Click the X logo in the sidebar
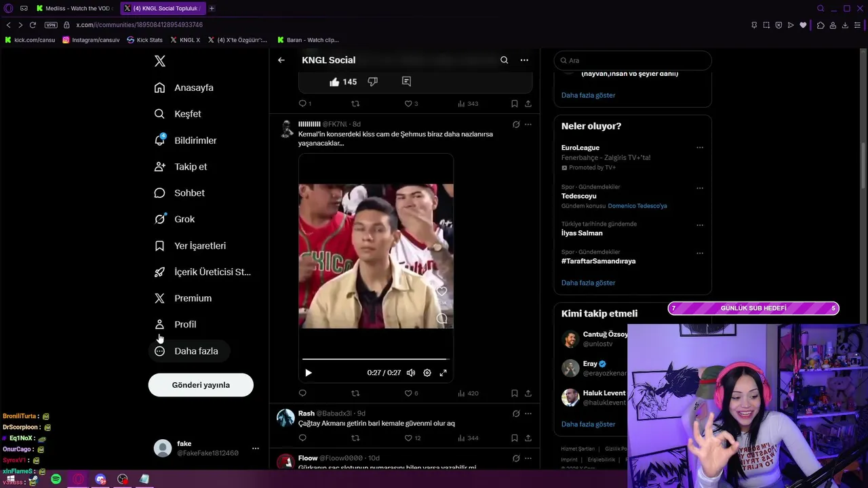This screenshot has height=488, width=868. (x=159, y=61)
